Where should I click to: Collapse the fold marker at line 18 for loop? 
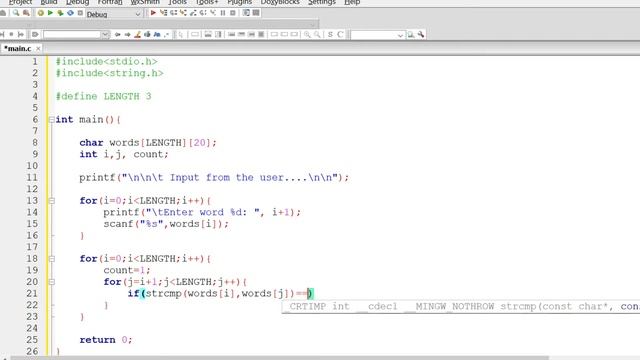[x=51, y=259]
